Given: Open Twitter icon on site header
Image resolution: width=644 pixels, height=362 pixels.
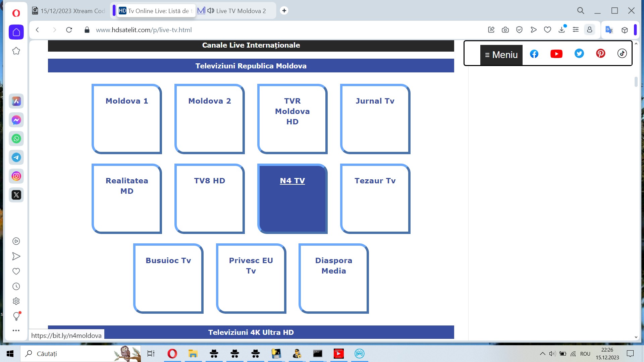Looking at the screenshot, I should (579, 54).
